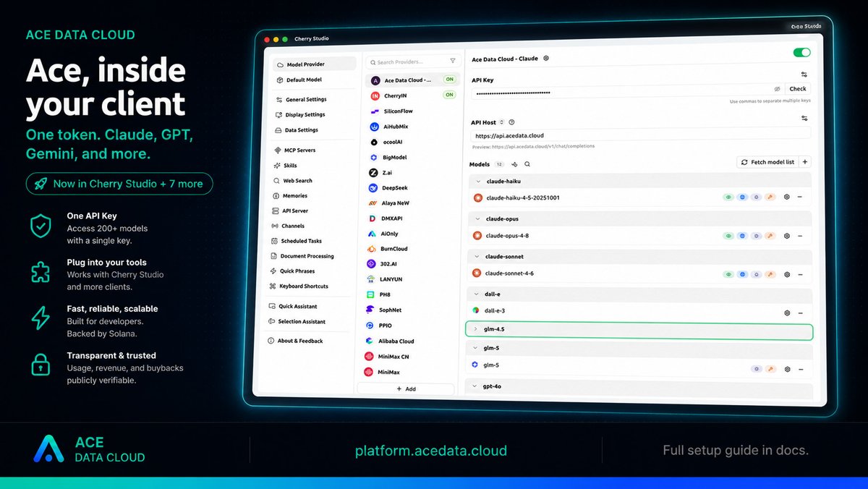Viewport: 868px width, 489px height.
Task: Click the API Key settings sliders icon
Action: click(x=804, y=75)
